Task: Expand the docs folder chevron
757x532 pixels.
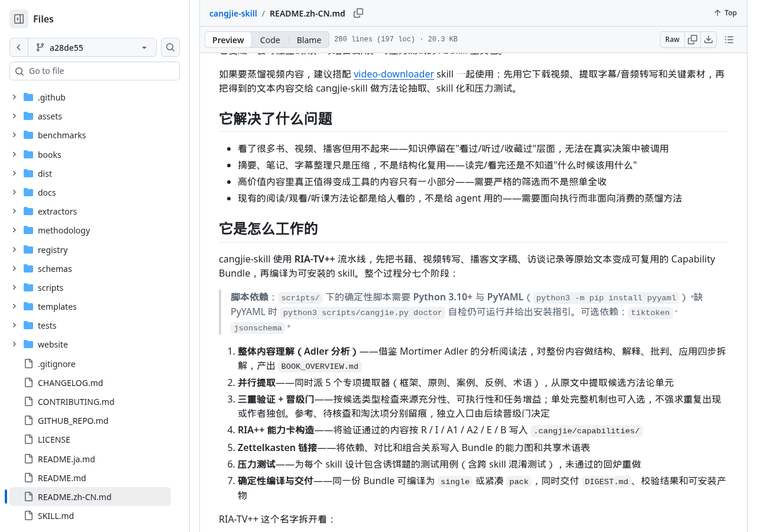Action: tap(14, 193)
